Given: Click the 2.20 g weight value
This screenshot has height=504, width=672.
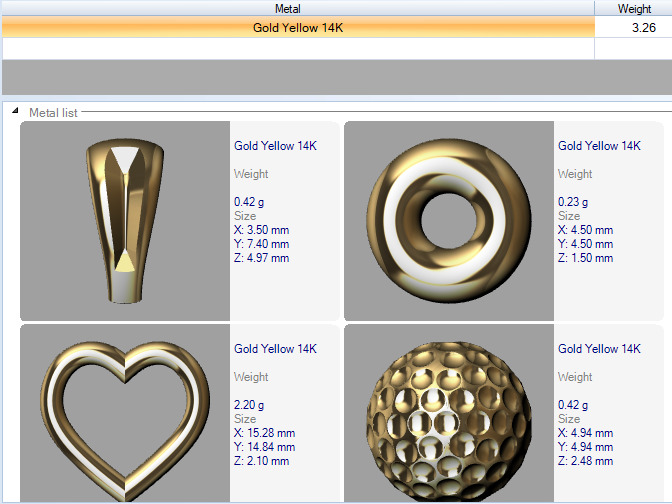Looking at the screenshot, I should point(249,405).
